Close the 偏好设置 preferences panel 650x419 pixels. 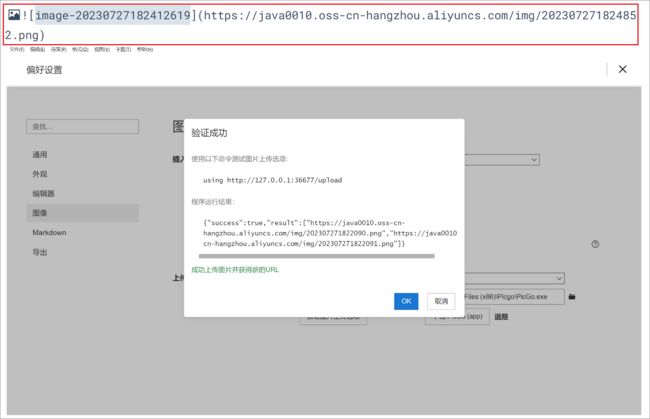tap(623, 69)
